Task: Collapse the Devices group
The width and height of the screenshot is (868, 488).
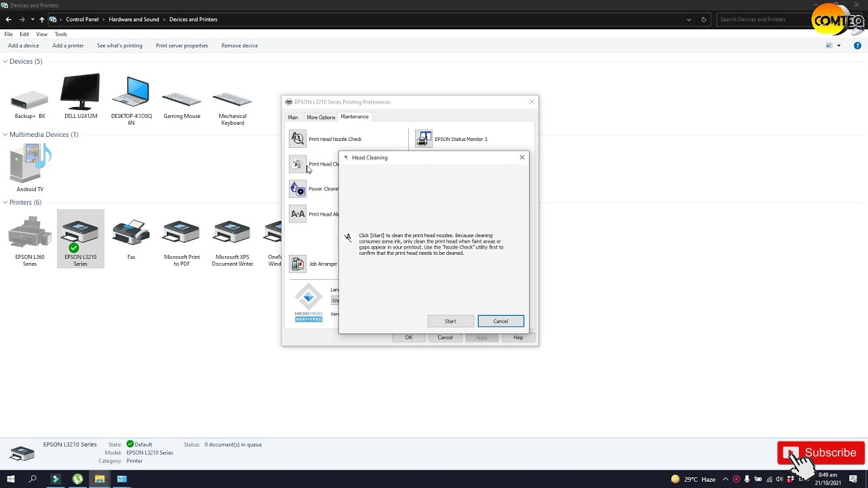Action: click(5, 61)
